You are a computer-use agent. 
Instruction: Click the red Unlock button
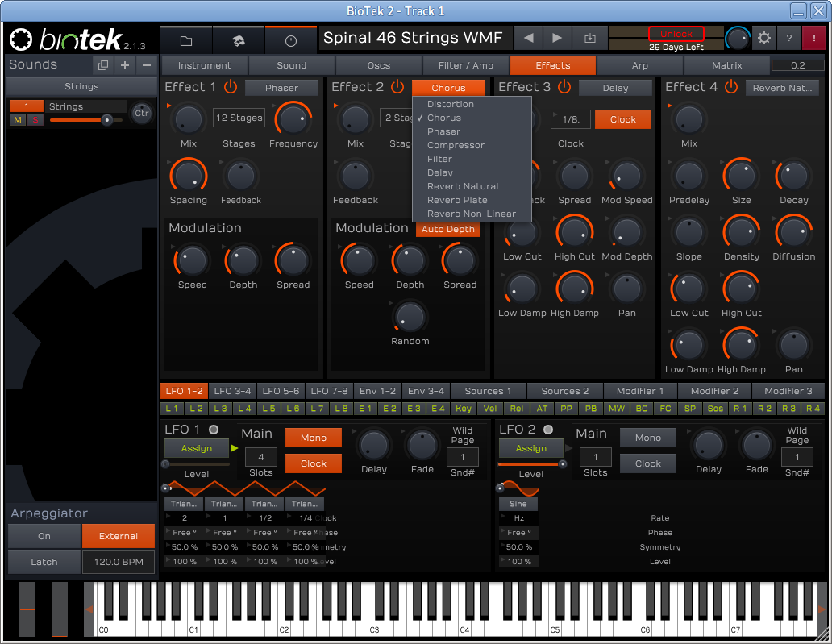(x=676, y=33)
